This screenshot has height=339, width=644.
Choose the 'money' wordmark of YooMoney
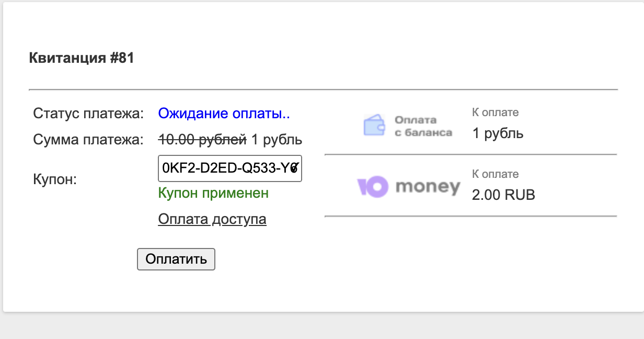click(428, 187)
